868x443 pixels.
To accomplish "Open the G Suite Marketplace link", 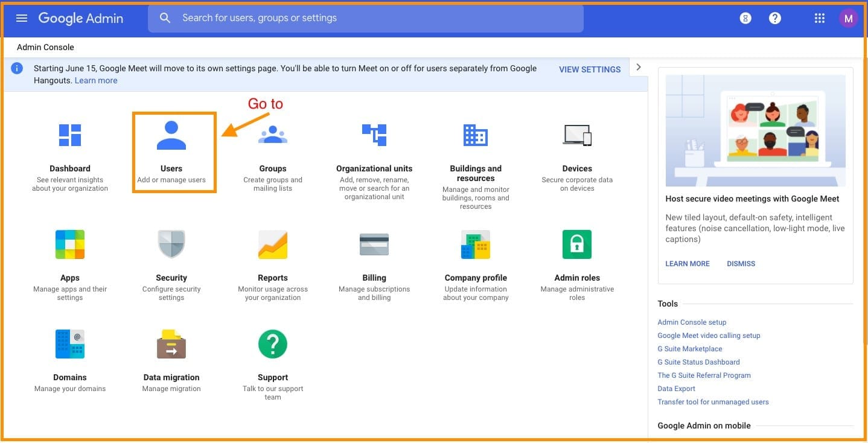I will pos(689,349).
